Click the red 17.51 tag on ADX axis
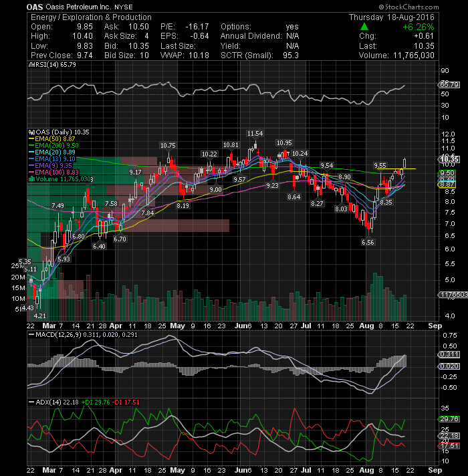The image size is (468, 476). 449,446
